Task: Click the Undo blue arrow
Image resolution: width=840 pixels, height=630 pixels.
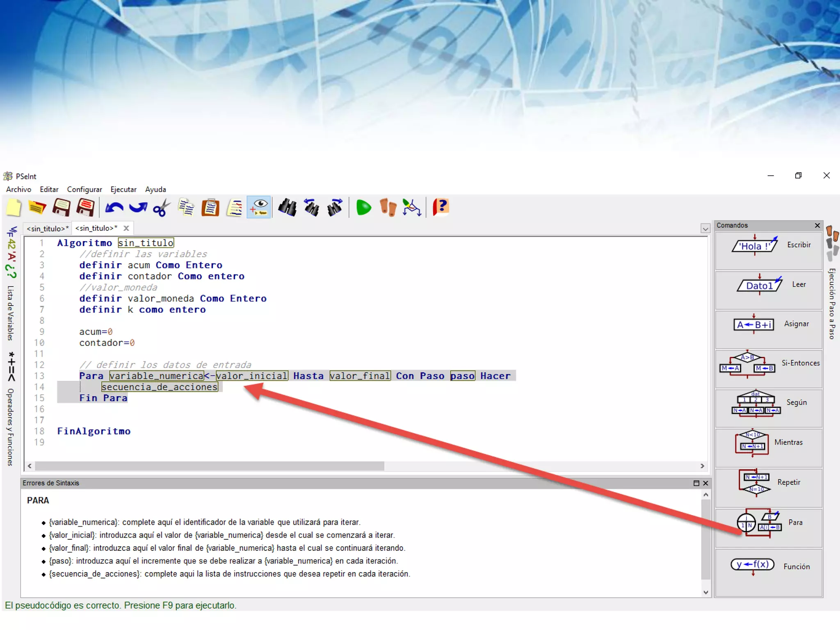Action: (x=114, y=208)
